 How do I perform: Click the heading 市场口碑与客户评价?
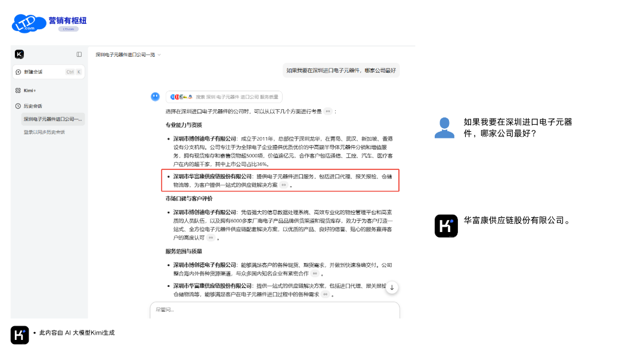click(x=189, y=199)
